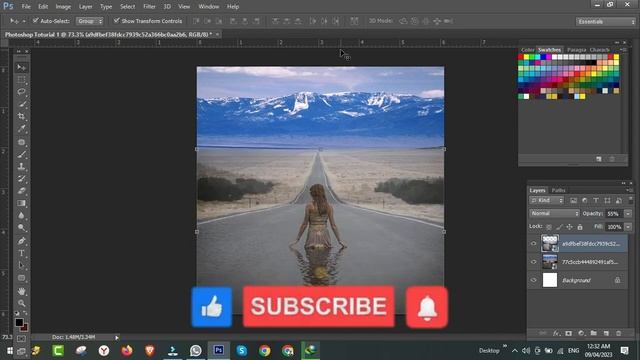Create a new layer icon

click(x=606, y=333)
